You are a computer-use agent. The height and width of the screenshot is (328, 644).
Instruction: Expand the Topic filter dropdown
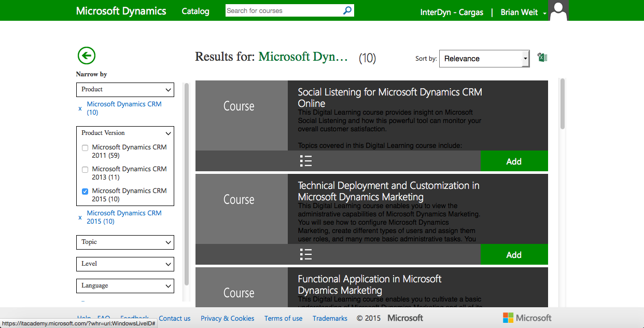pyautogui.click(x=125, y=242)
